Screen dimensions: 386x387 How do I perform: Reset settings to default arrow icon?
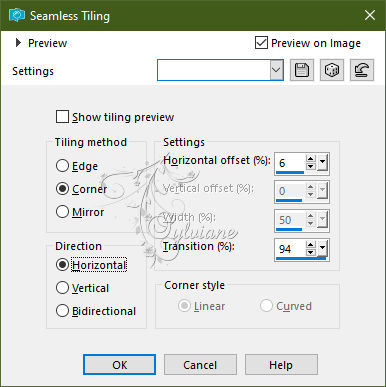click(x=362, y=70)
